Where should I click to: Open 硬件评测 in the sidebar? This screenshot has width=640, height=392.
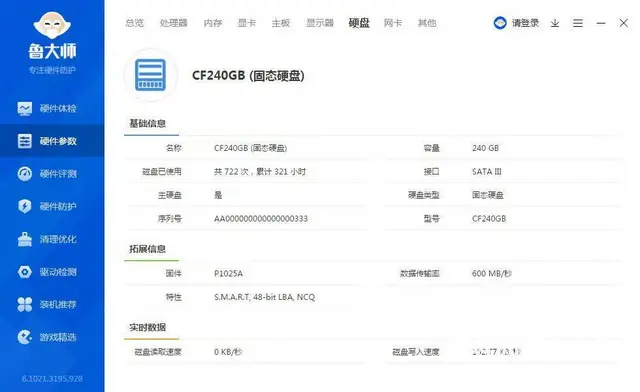(x=52, y=174)
